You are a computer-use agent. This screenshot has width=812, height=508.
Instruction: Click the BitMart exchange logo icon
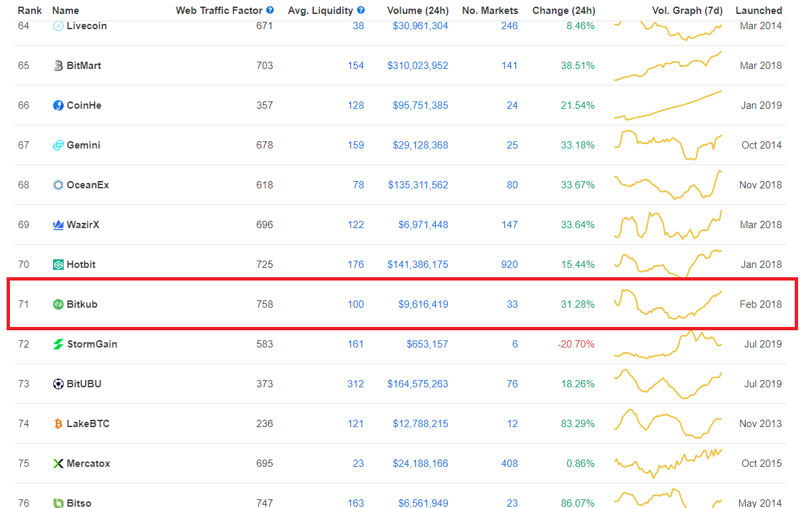pos(58,66)
